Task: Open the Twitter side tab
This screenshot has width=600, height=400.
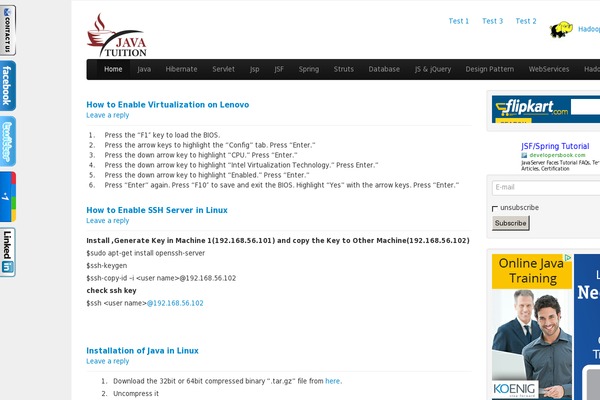Action: (x=8, y=141)
